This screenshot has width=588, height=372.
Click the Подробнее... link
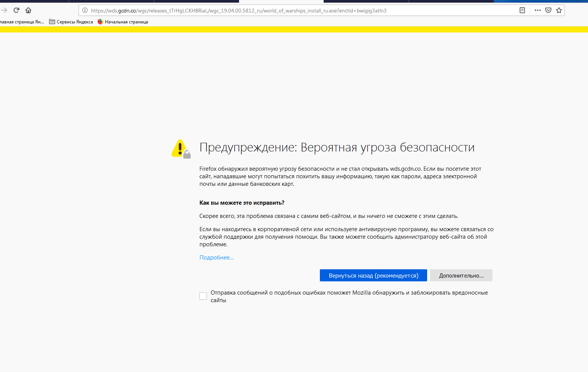click(x=216, y=258)
